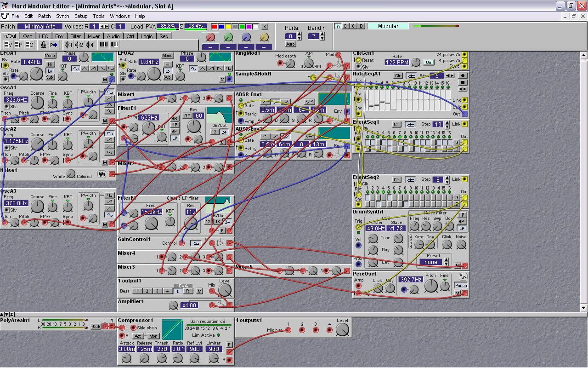Pick the yellow cable color swatch
This screenshot has width=588, height=368.
click(x=228, y=27)
